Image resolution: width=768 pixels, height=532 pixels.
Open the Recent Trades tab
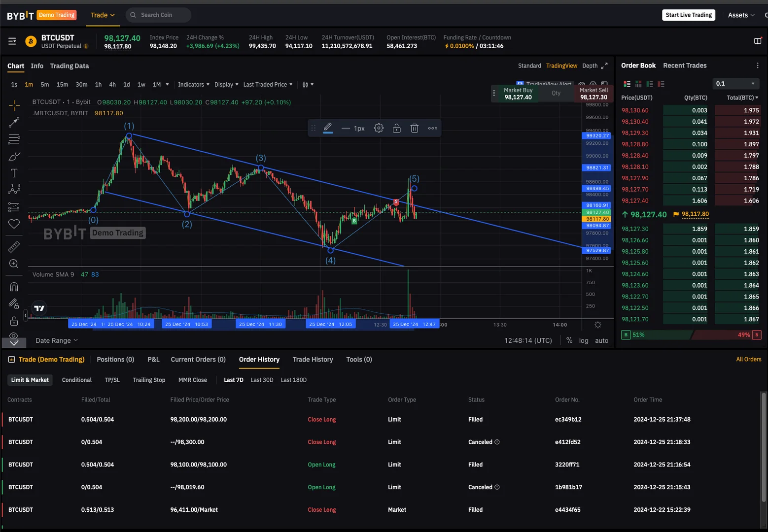coord(685,66)
